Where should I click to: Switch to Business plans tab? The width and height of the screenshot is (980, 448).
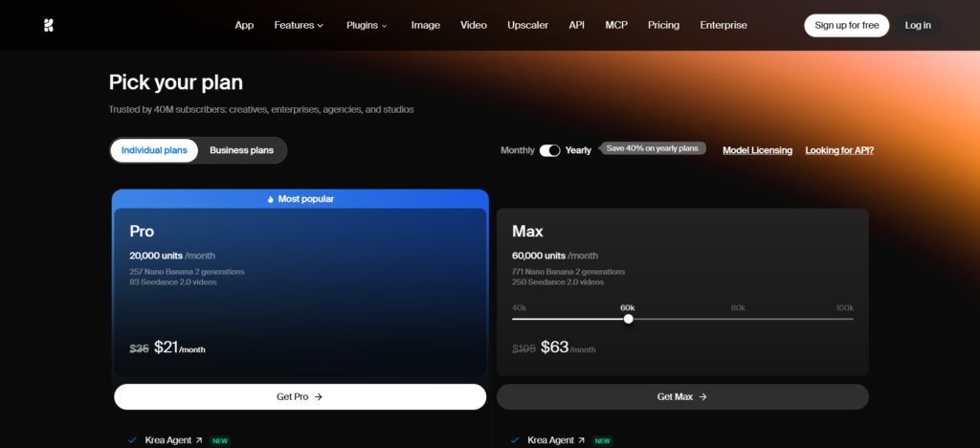point(242,150)
